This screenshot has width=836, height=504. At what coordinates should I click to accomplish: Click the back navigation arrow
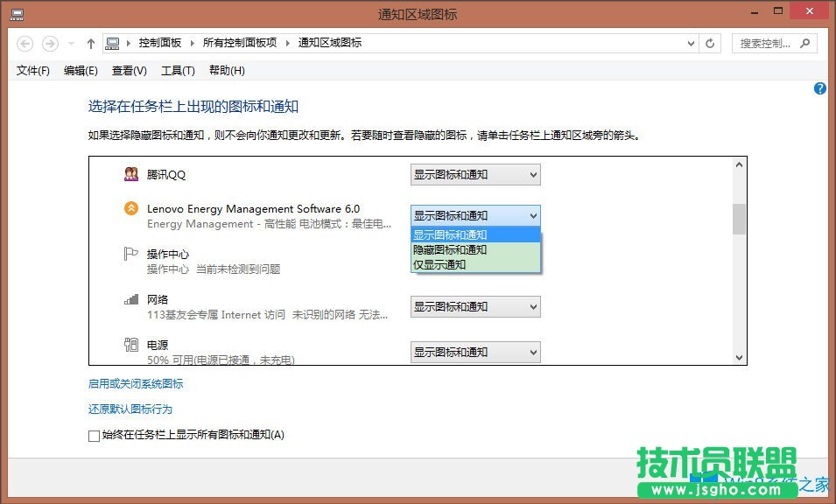25,43
